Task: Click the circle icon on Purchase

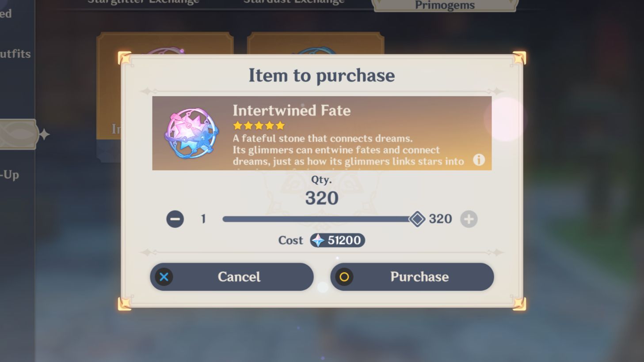Action: [x=344, y=277]
